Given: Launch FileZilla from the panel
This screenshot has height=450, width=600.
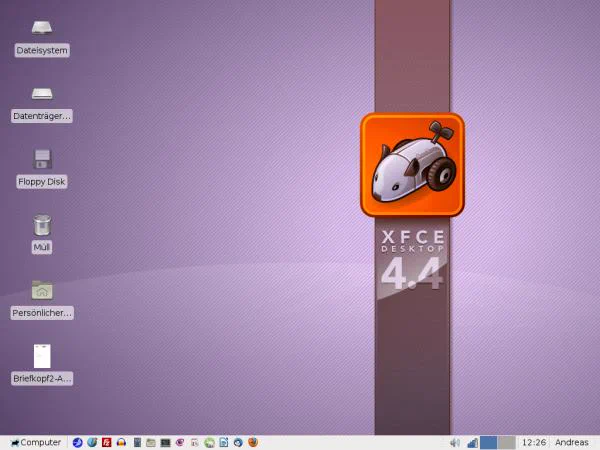Looking at the screenshot, I should pyautogui.click(x=107, y=442).
